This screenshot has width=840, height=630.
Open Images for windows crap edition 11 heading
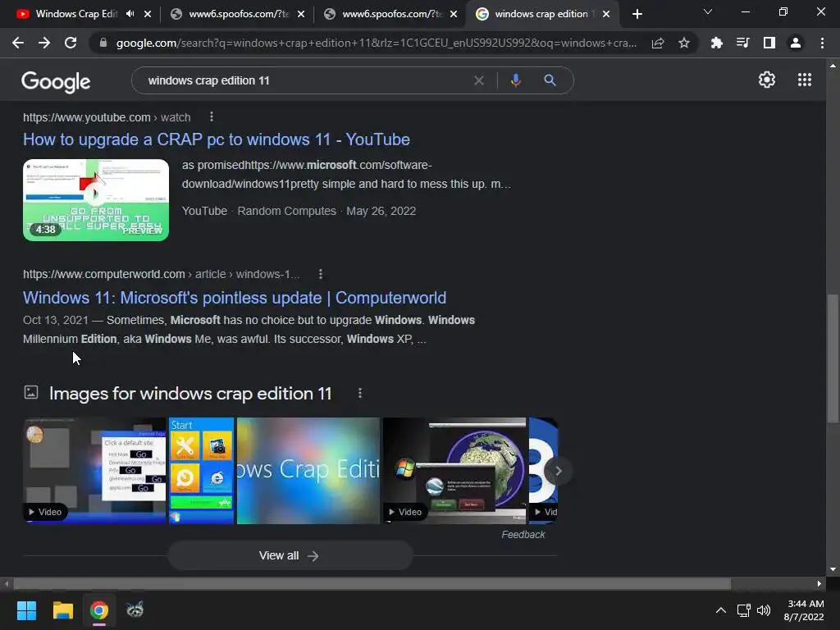[190, 394]
